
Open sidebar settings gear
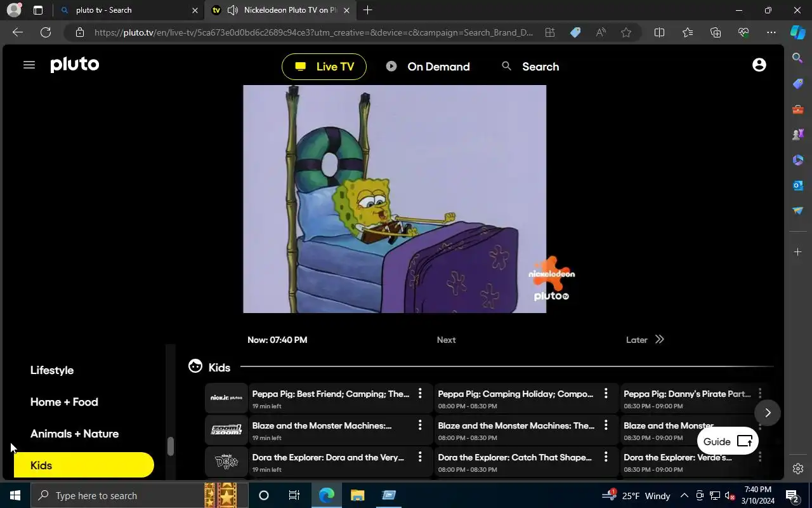point(798,469)
